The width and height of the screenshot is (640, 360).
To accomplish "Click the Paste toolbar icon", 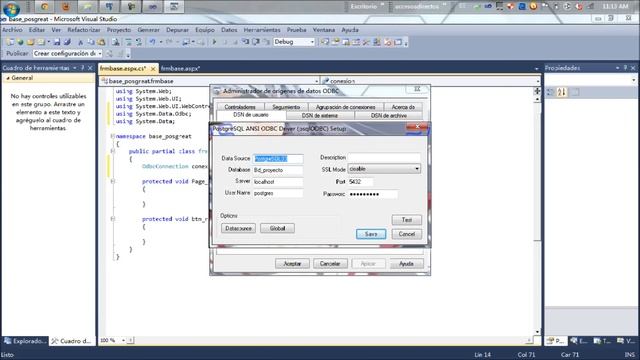I will (101, 42).
